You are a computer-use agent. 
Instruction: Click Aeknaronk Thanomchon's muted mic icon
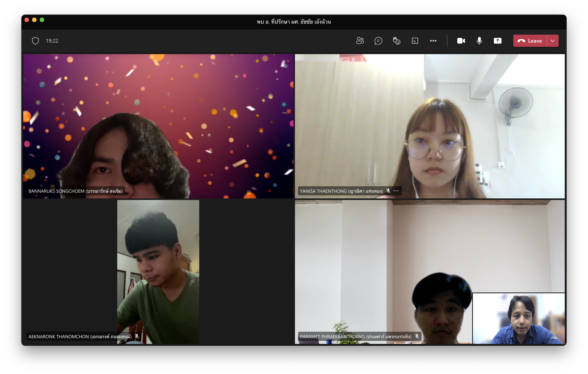click(137, 336)
